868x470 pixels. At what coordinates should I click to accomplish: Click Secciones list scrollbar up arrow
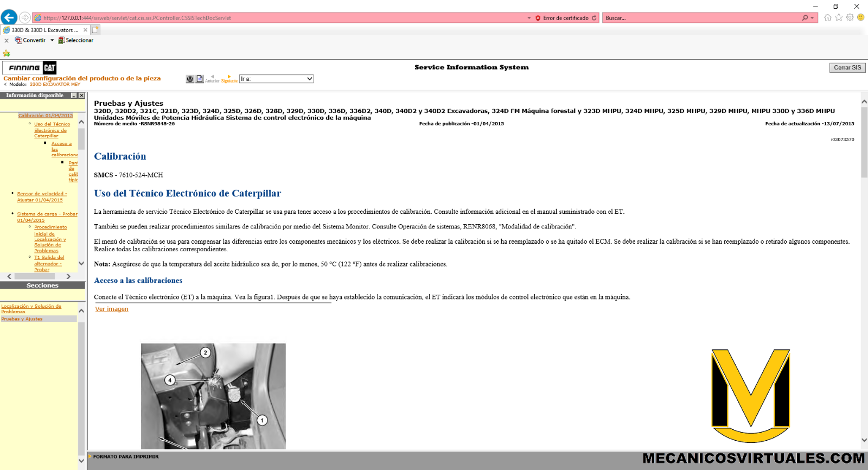[81, 311]
